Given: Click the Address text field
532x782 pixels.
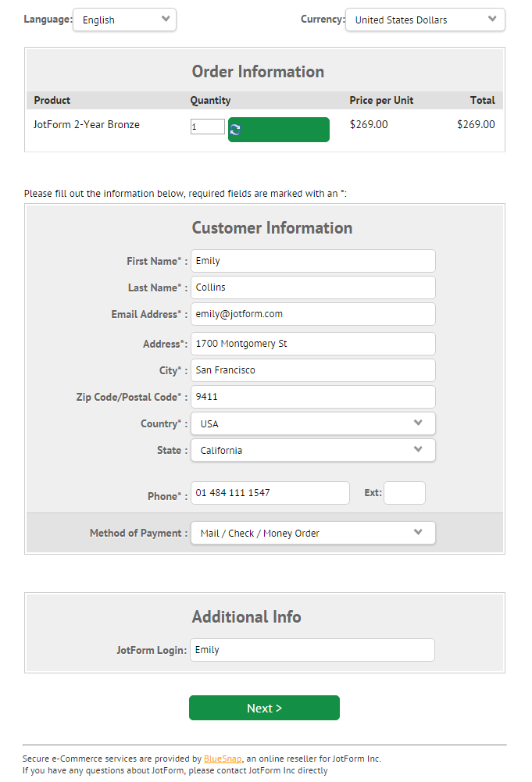Looking at the screenshot, I should pyautogui.click(x=312, y=344).
